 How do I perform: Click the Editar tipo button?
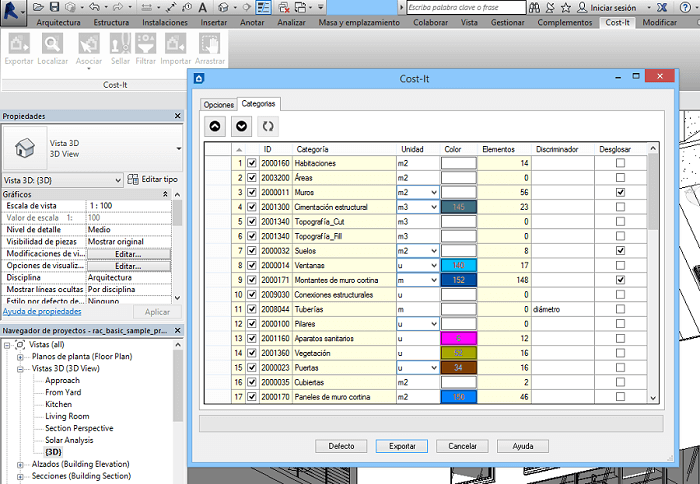point(153,179)
